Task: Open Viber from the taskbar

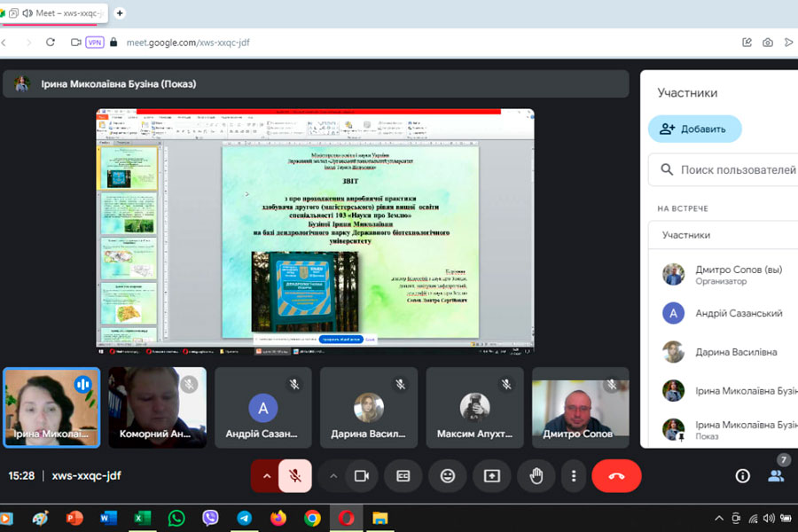Action: click(210, 518)
